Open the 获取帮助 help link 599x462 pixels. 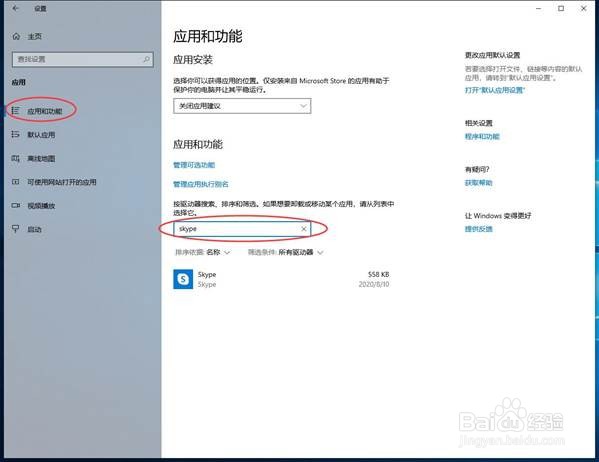(478, 183)
